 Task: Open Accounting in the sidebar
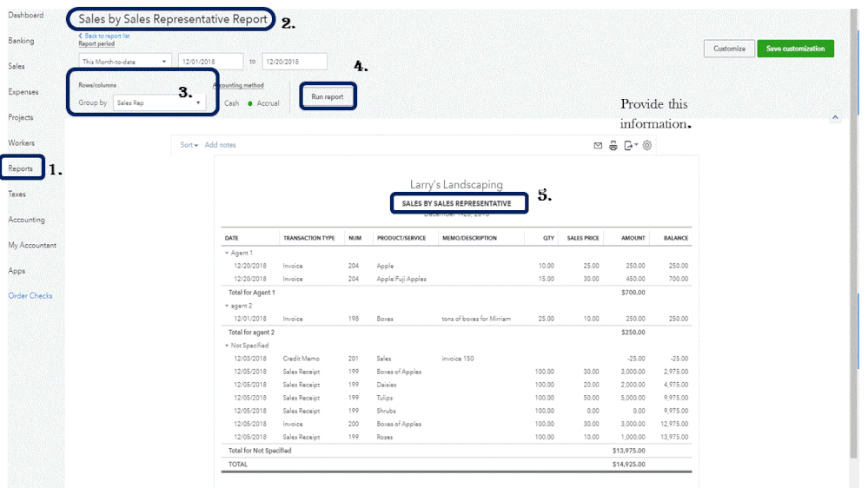coord(26,220)
